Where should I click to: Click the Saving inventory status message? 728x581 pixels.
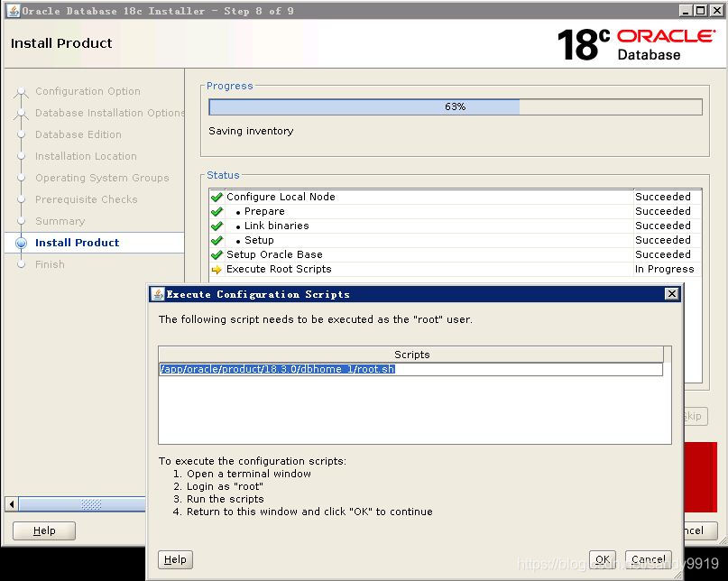pos(251,131)
